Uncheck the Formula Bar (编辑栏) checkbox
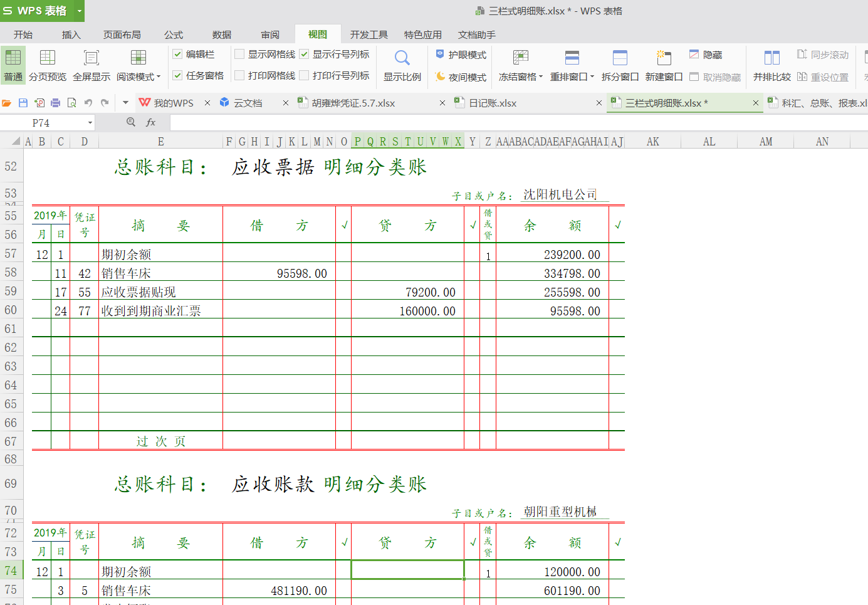This screenshot has height=605, width=868. click(178, 55)
